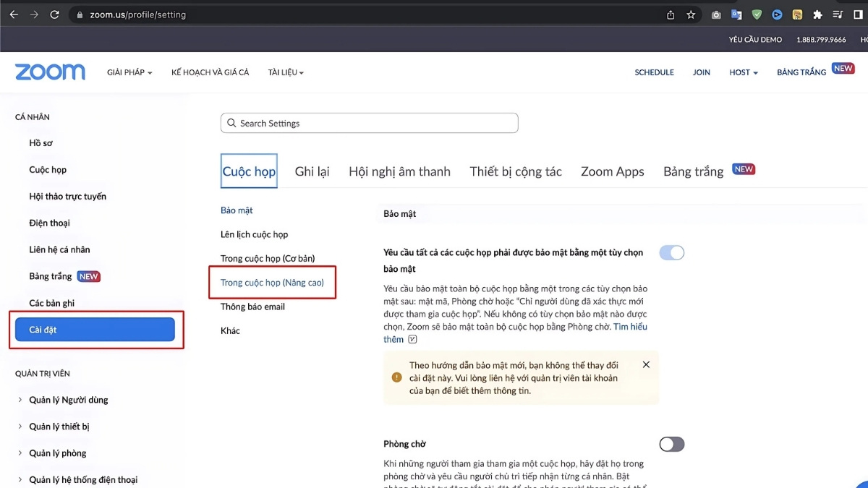Open the media controls playlist icon
Viewport: 868px width, 488px height.
[838, 14]
